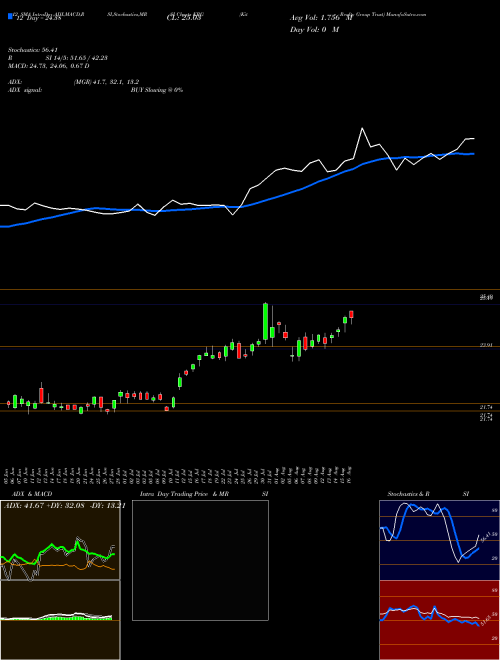Screen dimensions: 500x660
Task: Click the 'MACD: 24.73, 24.06, 0.67 D' line
Action: pyautogui.click(x=48, y=66)
